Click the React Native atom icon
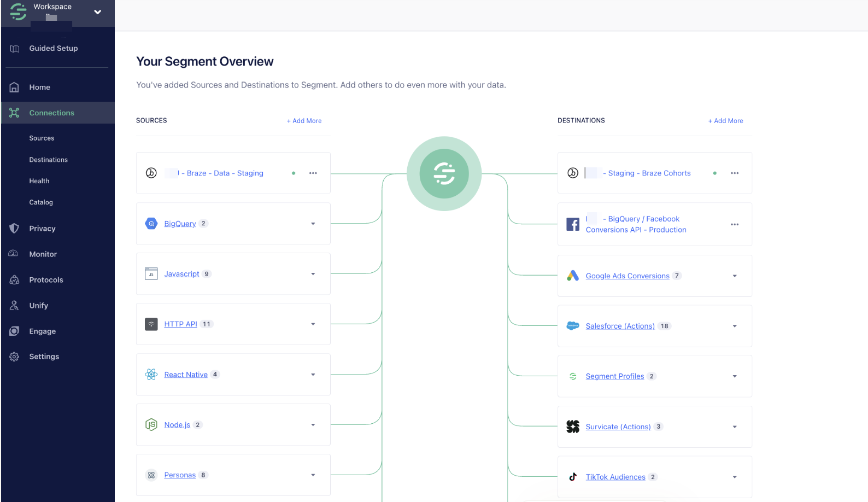 151,374
